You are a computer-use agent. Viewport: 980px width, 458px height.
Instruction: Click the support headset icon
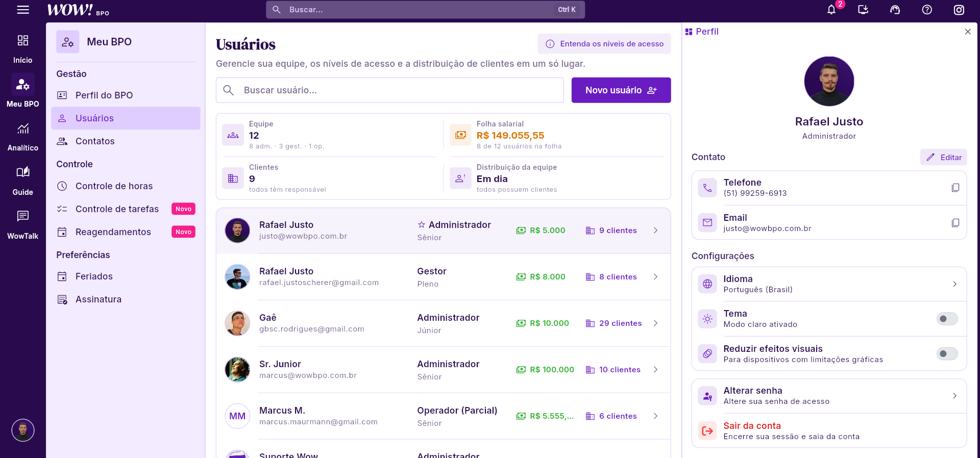point(895,10)
